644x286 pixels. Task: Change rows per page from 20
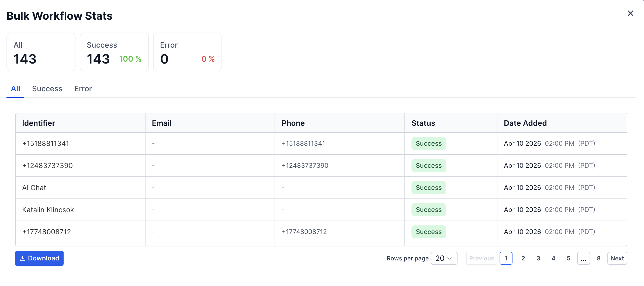pos(444,258)
